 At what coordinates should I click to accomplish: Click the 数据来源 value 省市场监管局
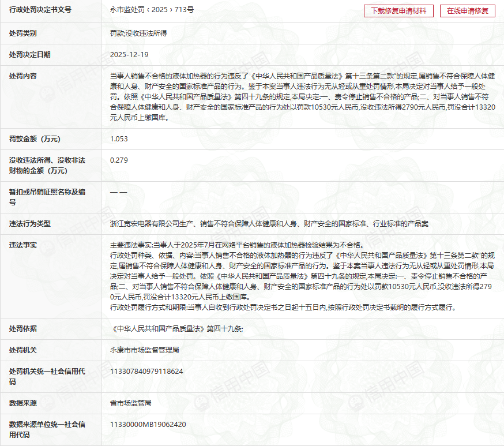coord(131,403)
